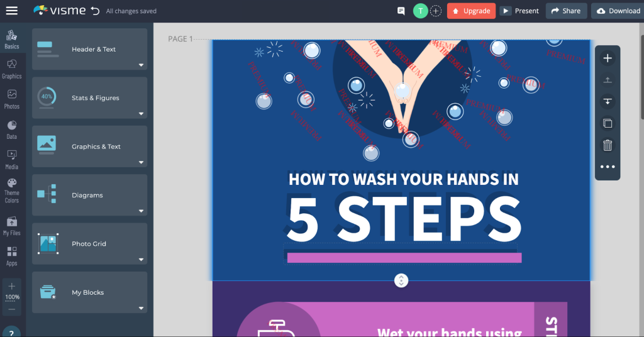The width and height of the screenshot is (644, 337).
Task: Open the hamburger main menu
Action: coord(12,11)
